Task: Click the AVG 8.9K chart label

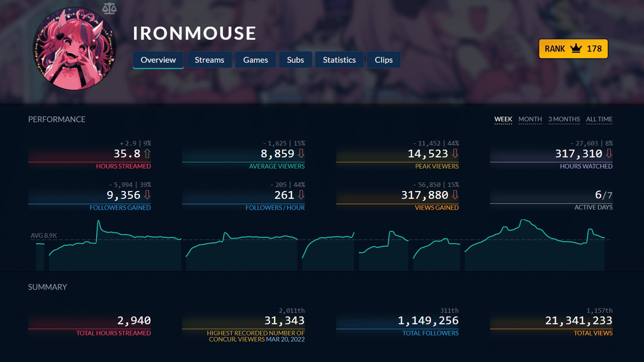Action: tap(44, 236)
